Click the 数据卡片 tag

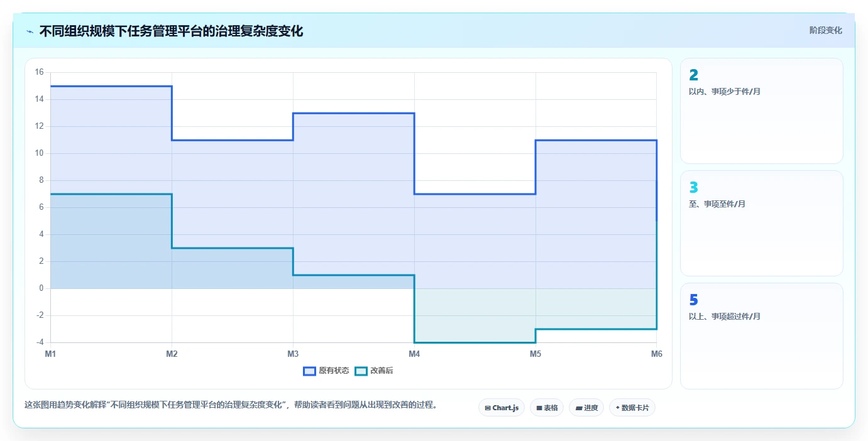[632, 408]
